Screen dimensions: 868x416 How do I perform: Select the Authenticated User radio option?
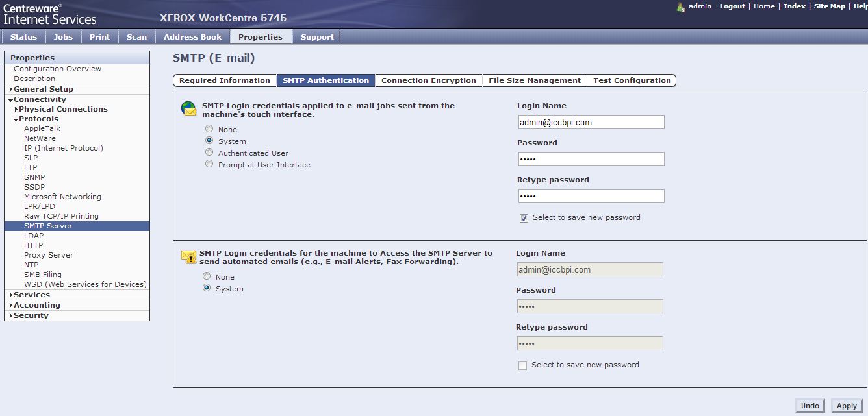point(209,153)
